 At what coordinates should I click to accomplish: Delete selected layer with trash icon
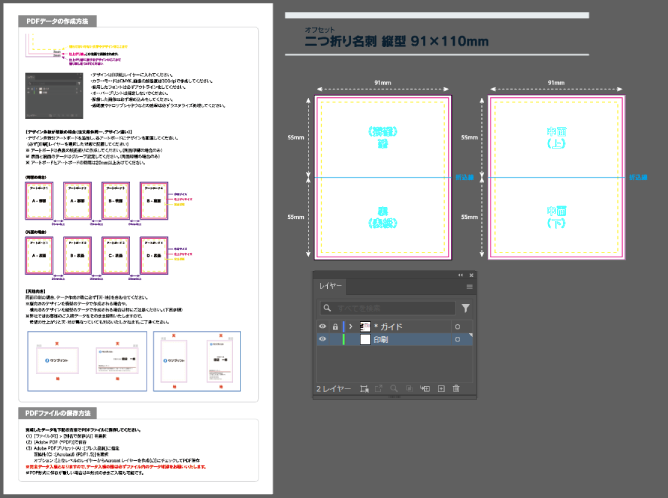(x=457, y=388)
